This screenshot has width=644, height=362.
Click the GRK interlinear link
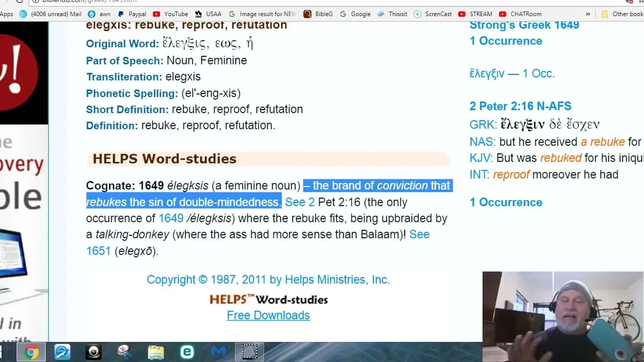[483, 124]
